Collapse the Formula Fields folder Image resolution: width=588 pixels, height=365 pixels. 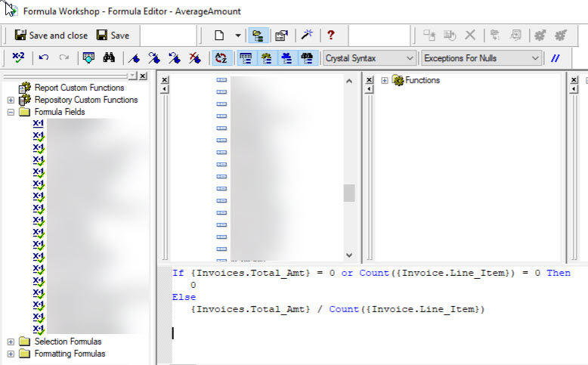tap(11, 112)
